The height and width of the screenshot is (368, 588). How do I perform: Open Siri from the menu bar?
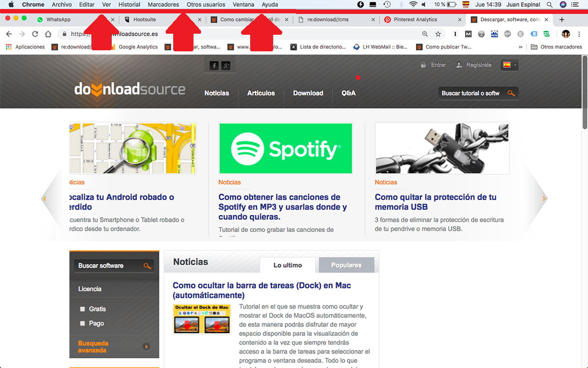pos(563,4)
